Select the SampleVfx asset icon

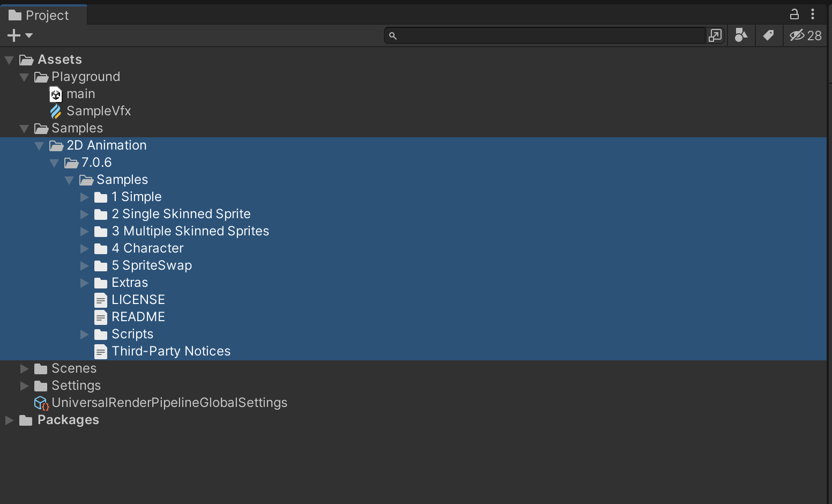56,111
